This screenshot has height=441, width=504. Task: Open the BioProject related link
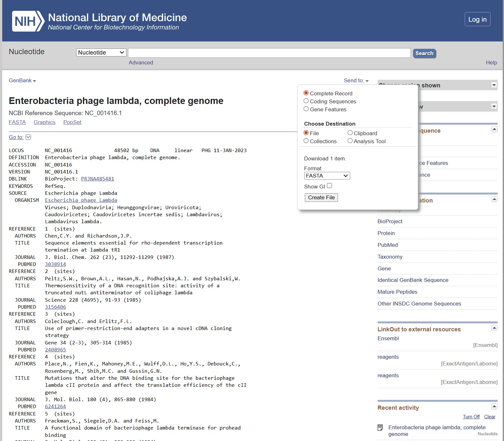(390, 221)
